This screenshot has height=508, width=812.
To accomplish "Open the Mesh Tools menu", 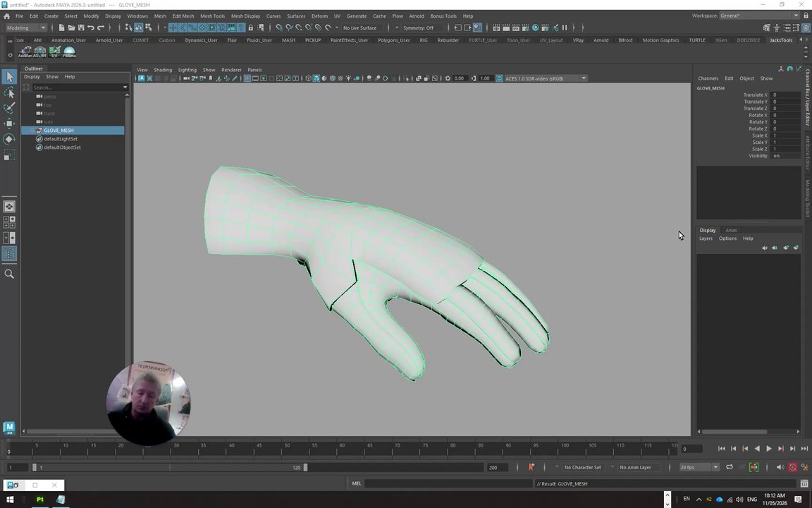I will (x=212, y=16).
